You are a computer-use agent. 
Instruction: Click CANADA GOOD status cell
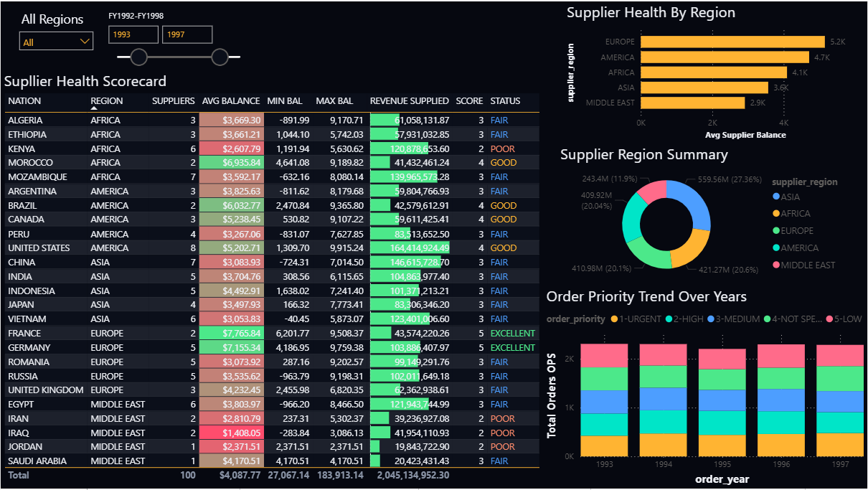coord(504,220)
